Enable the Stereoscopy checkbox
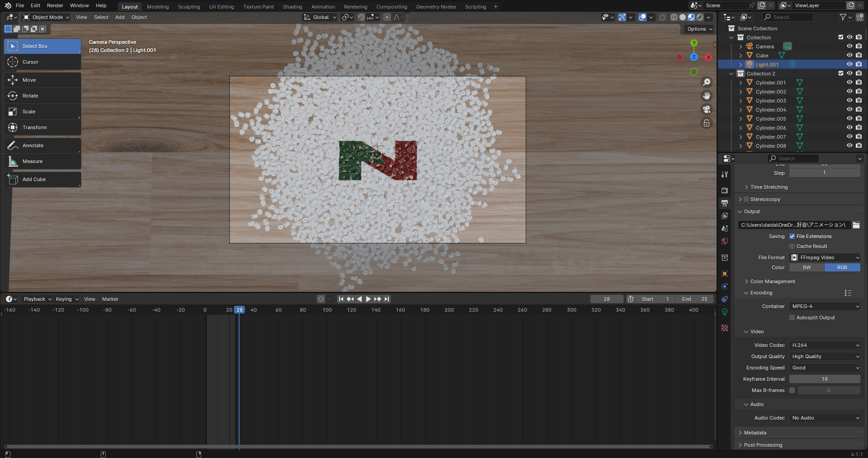The image size is (868, 458). point(746,199)
